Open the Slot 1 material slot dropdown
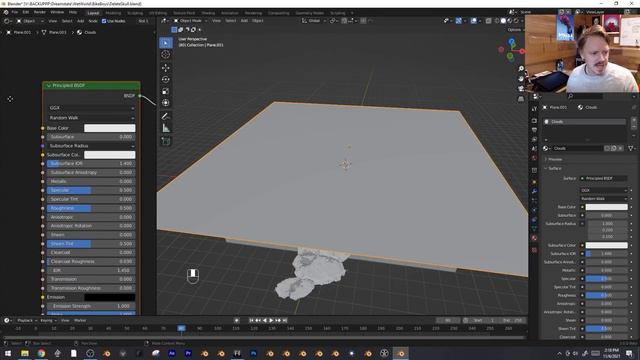This screenshot has height=360, width=640. (143, 21)
